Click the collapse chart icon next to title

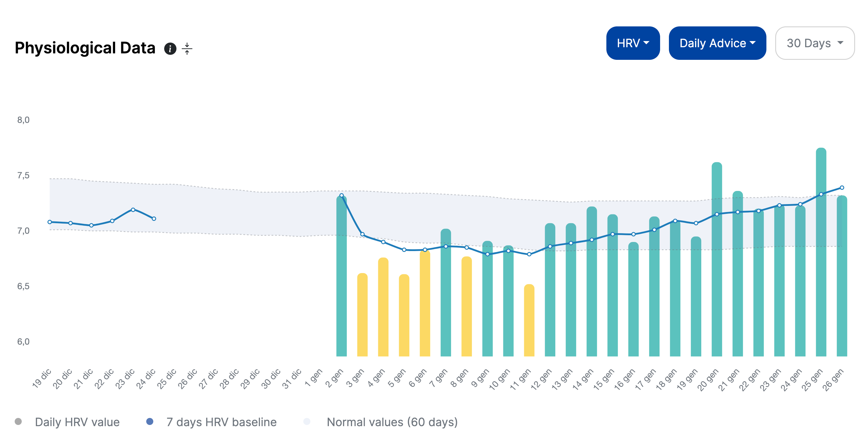click(187, 48)
